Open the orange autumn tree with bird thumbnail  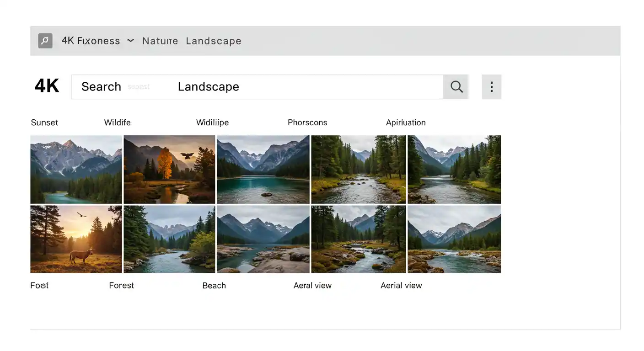(x=169, y=169)
